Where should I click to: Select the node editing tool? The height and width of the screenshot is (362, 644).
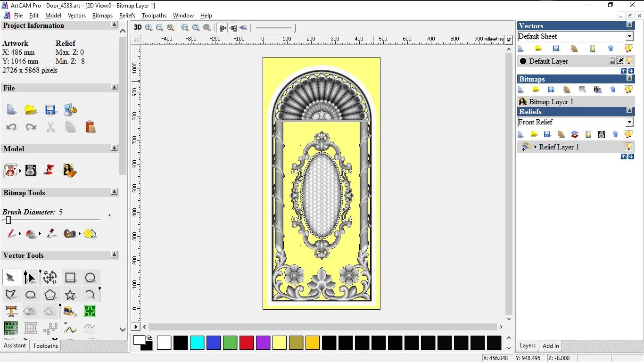tap(30, 278)
